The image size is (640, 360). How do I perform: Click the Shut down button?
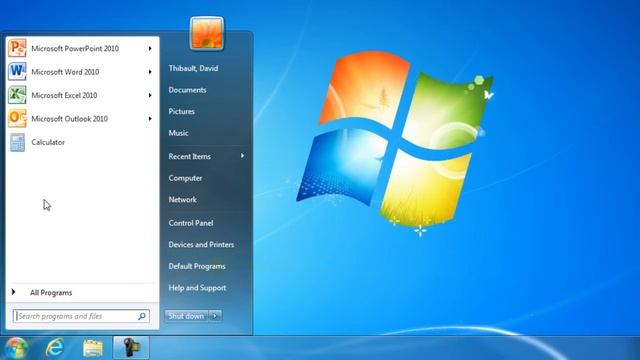187,316
